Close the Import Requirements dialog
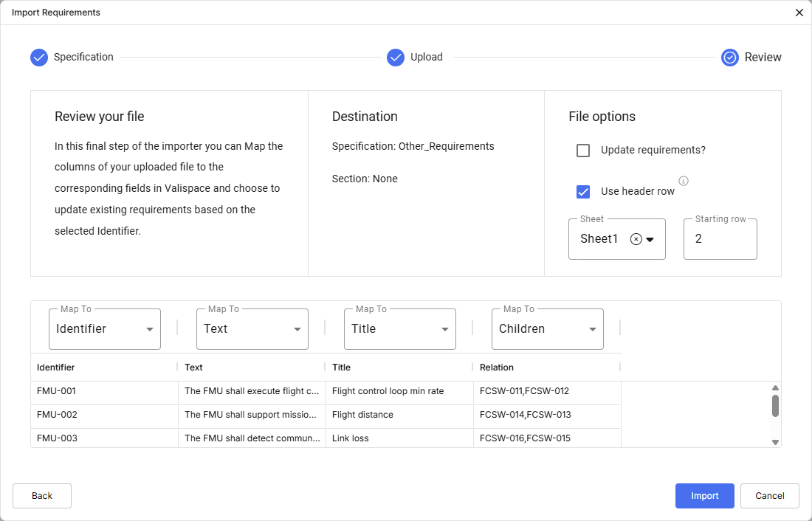Viewport: 812px width, 521px height. pos(799,13)
